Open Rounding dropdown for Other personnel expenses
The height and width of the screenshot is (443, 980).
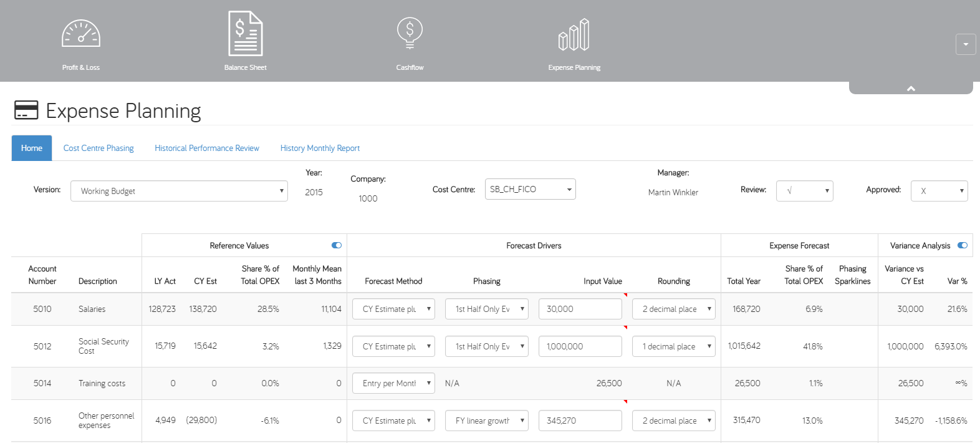(x=674, y=421)
